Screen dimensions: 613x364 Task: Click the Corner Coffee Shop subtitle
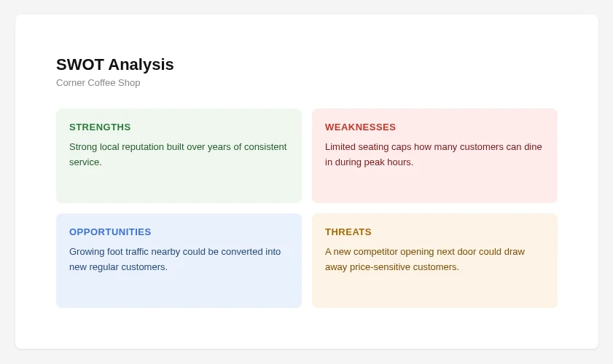pyautogui.click(x=98, y=83)
